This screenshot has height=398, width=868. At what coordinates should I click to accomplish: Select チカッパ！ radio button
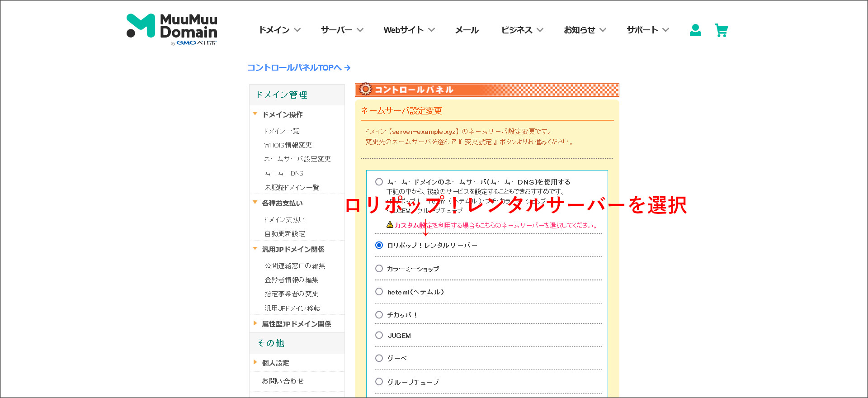[x=379, y=315]
